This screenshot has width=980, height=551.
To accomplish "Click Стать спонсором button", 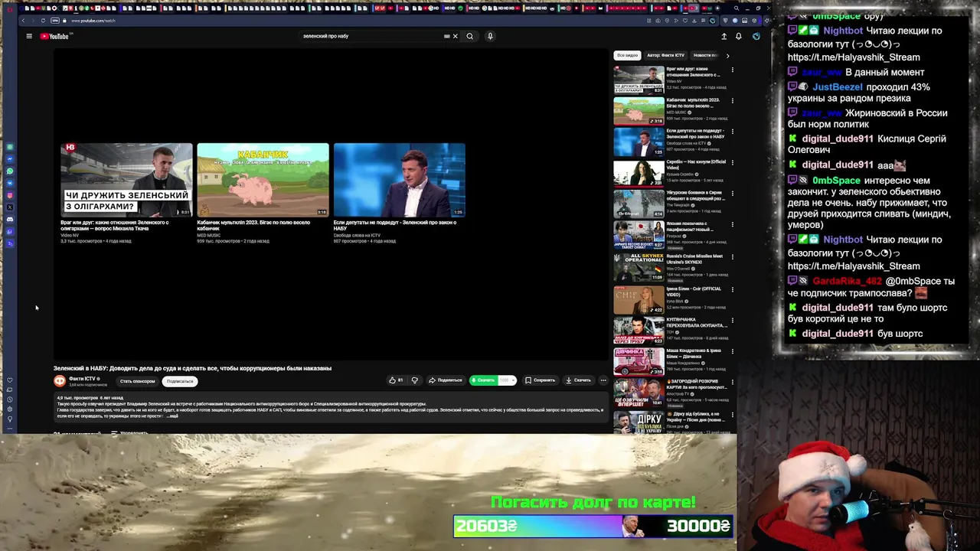I will click(137, 381).
